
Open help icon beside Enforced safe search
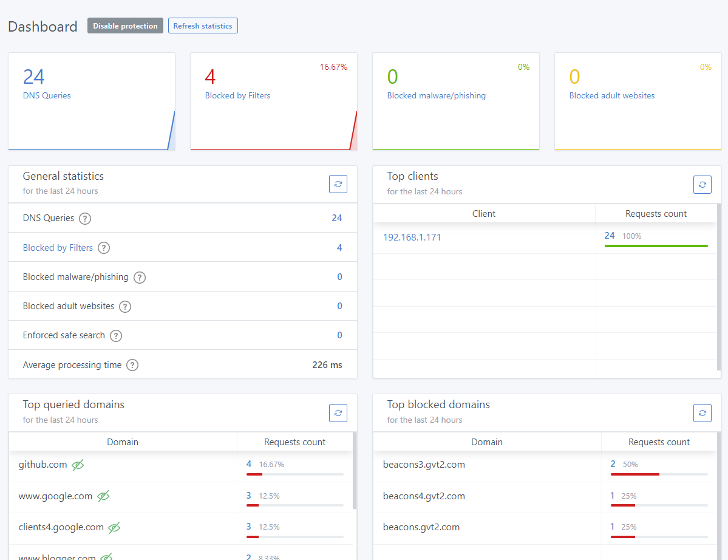coord(116,336)
